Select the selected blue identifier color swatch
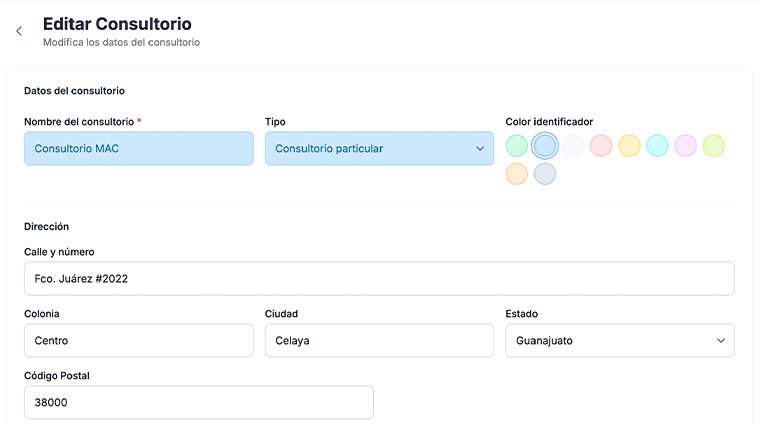The height and width of the screenshot is (424, 760). [x=545, y=146]
